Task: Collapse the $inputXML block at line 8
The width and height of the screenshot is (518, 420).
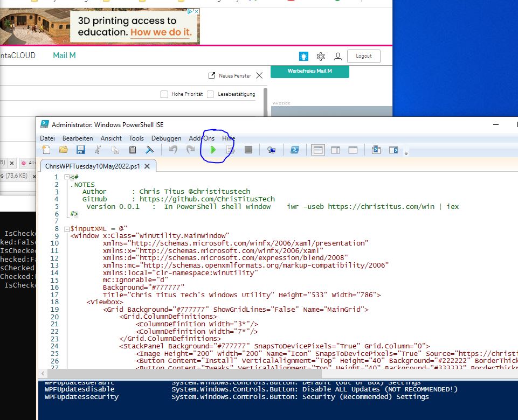Action: point(67,229)
